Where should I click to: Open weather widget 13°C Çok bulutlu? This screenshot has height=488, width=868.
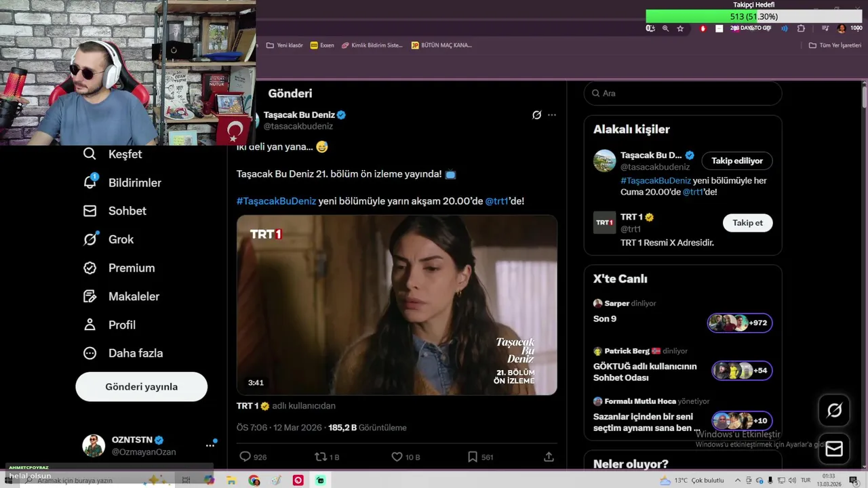(693, 481)
